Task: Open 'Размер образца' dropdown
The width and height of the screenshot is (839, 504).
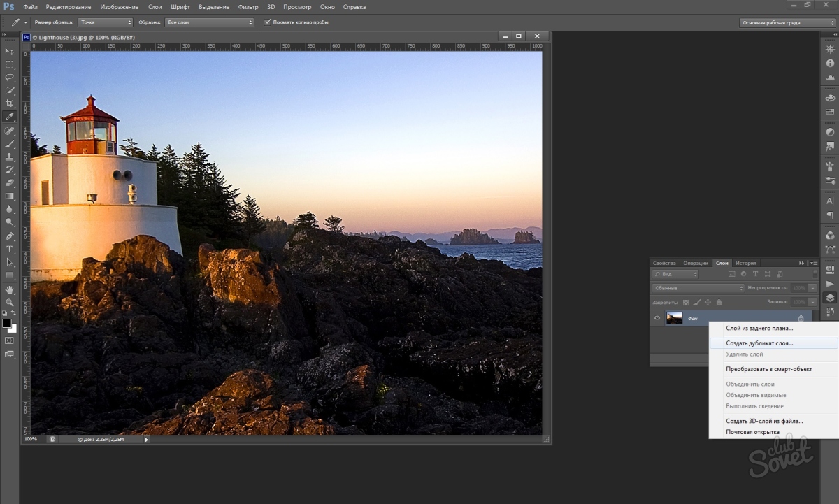Action: tap(105, 22)
